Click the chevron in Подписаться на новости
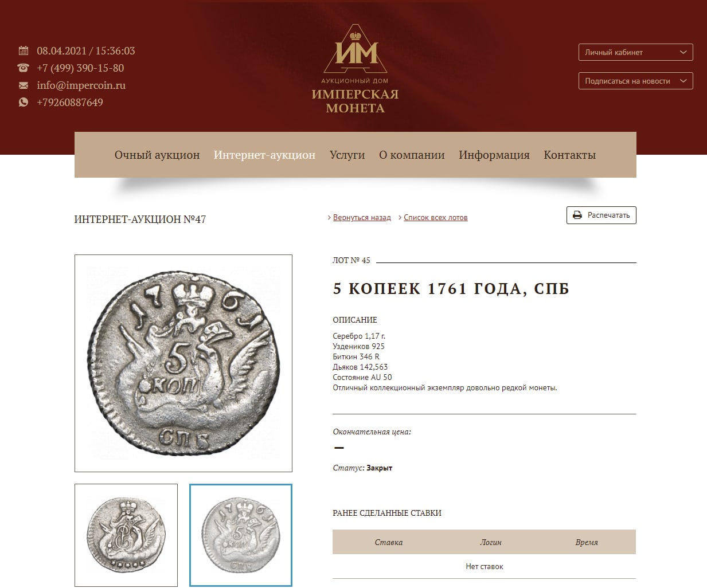The width and height of the screenshot is (707, 588). coord(683,81)
